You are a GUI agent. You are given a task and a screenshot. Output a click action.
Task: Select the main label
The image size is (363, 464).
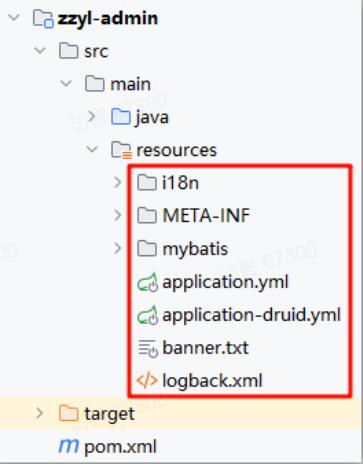(131, 84)
